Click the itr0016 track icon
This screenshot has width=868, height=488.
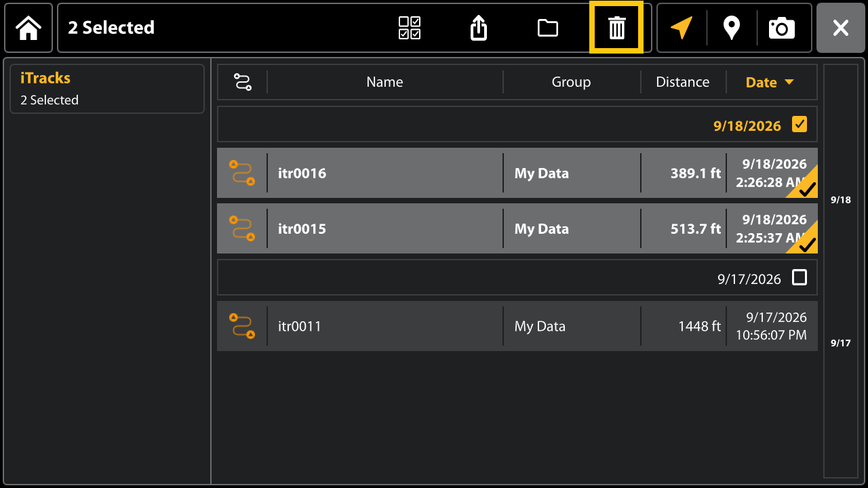coord(242,173)
